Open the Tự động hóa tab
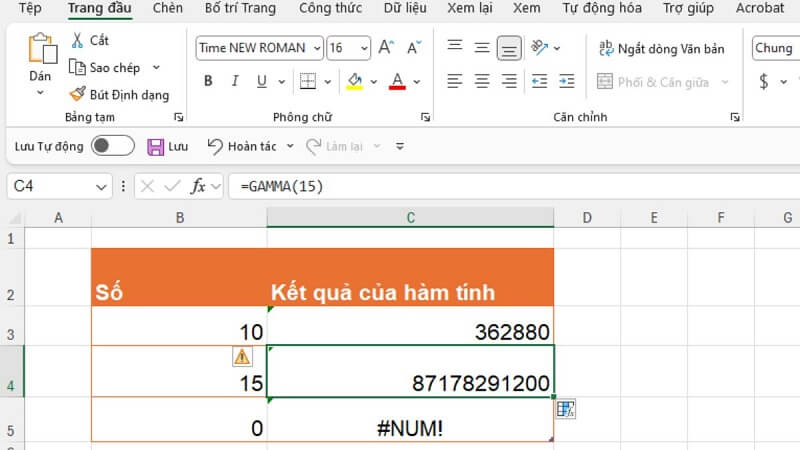The width and height of the screenshot is (800, 450). [x=602, y=8]
